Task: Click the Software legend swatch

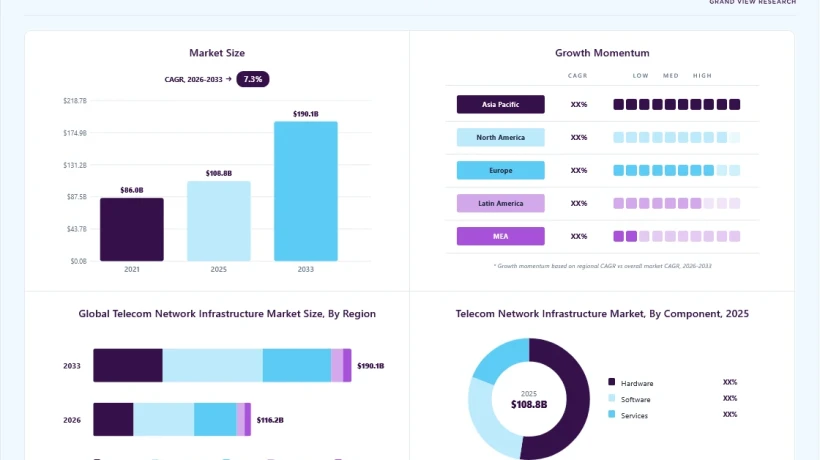Action: pyautogui.click(x=611, y=398)
